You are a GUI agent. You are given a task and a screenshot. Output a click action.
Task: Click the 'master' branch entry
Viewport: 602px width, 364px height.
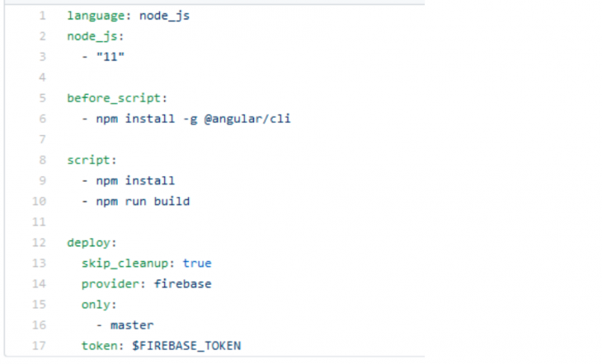pos(132,325)
